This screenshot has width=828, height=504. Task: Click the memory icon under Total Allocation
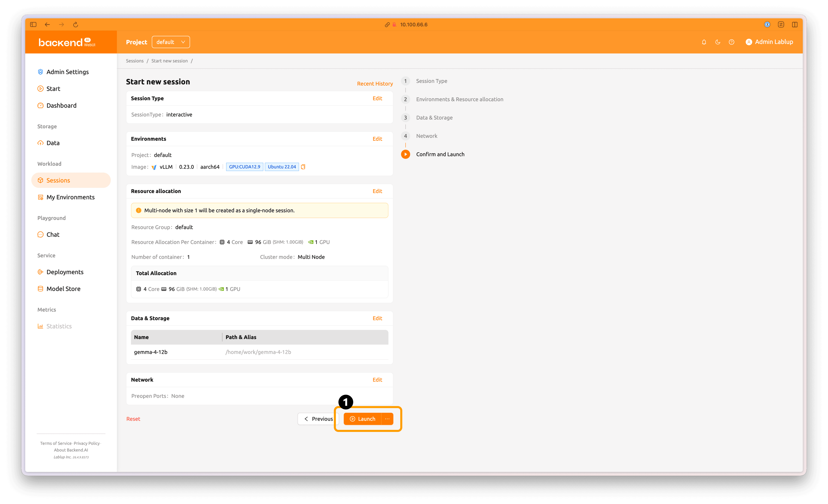[164, 289]
